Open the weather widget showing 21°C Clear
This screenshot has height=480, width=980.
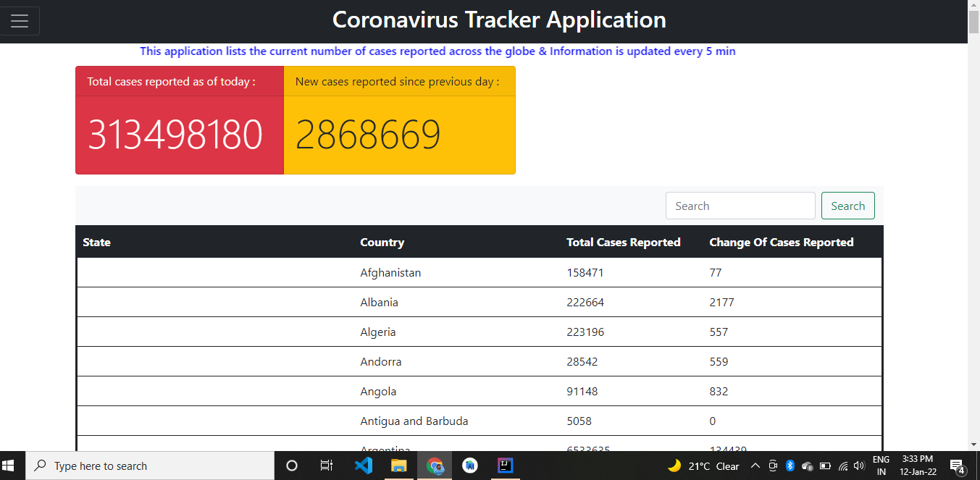coord(703,466)
